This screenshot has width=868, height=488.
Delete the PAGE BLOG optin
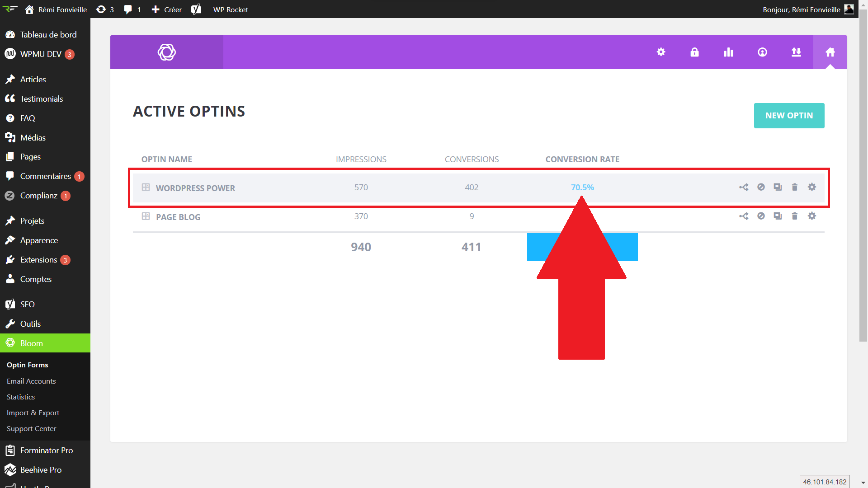point(795,216)
